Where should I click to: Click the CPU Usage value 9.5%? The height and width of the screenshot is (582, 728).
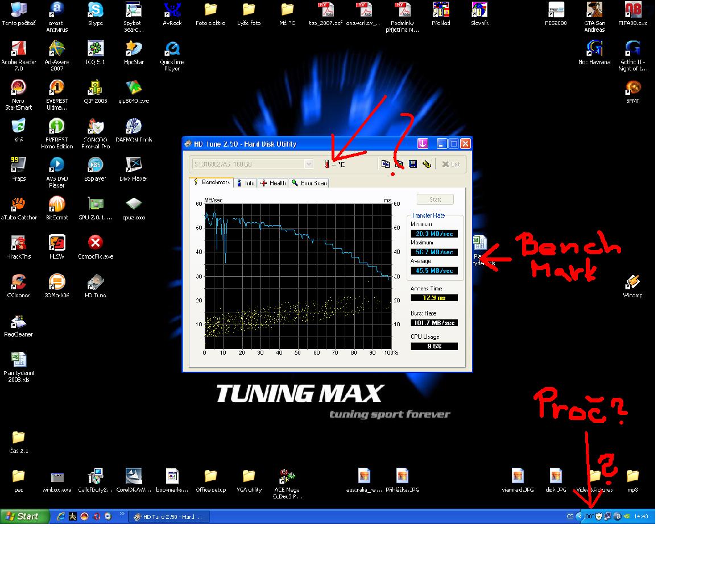[434, 346]
